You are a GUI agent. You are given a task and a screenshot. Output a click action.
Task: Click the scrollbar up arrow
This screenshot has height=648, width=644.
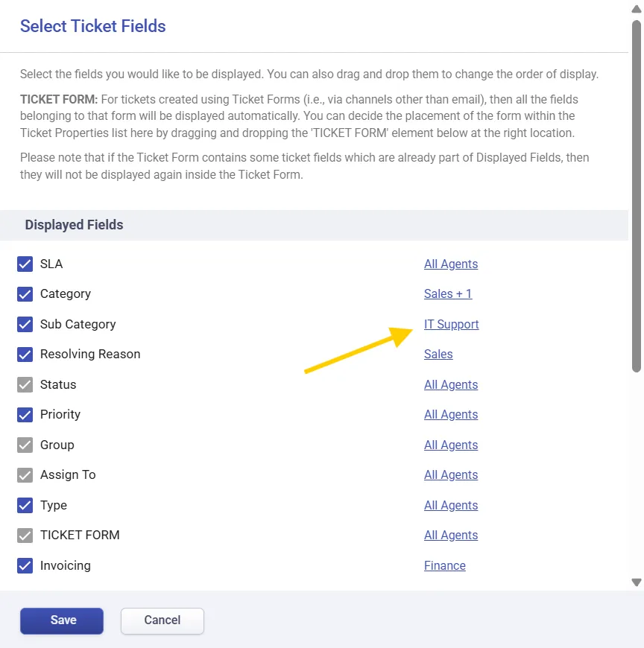637,10
